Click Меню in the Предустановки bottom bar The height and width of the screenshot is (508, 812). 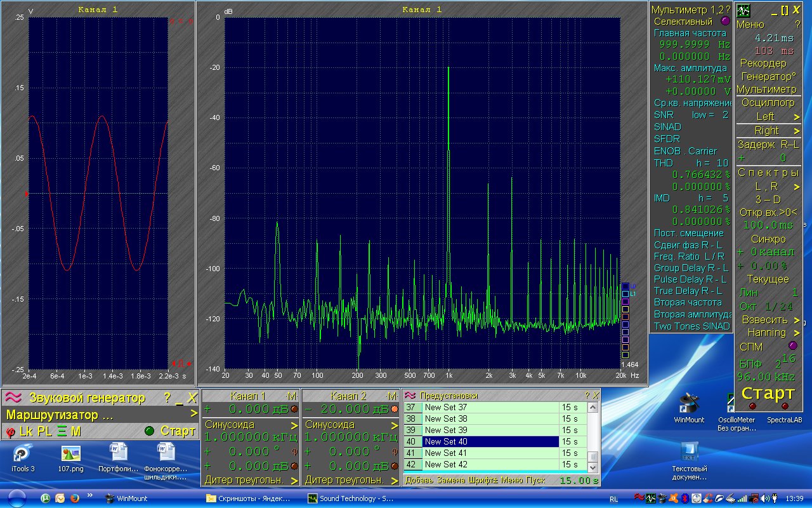[x=512, y=480]
